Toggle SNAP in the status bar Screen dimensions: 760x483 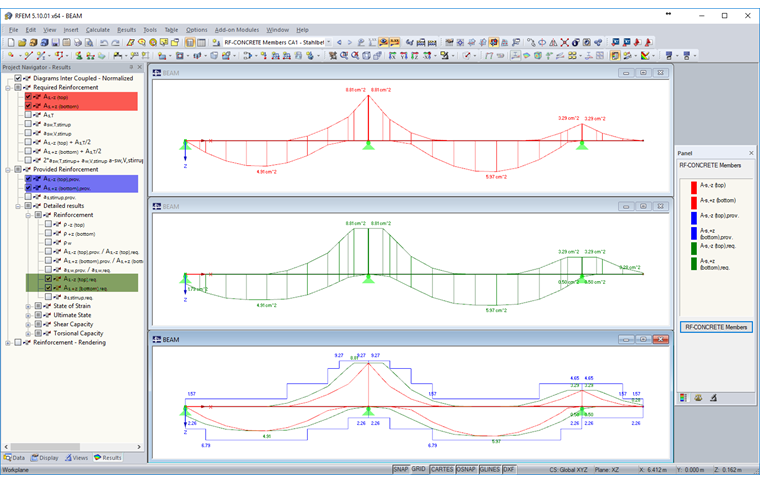tap(400, 469)
